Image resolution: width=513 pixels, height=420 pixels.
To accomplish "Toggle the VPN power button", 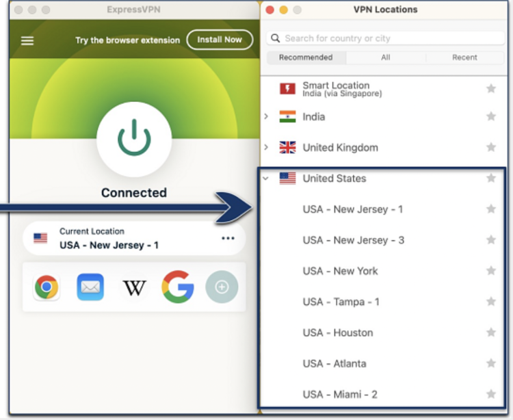I will 134,140.
